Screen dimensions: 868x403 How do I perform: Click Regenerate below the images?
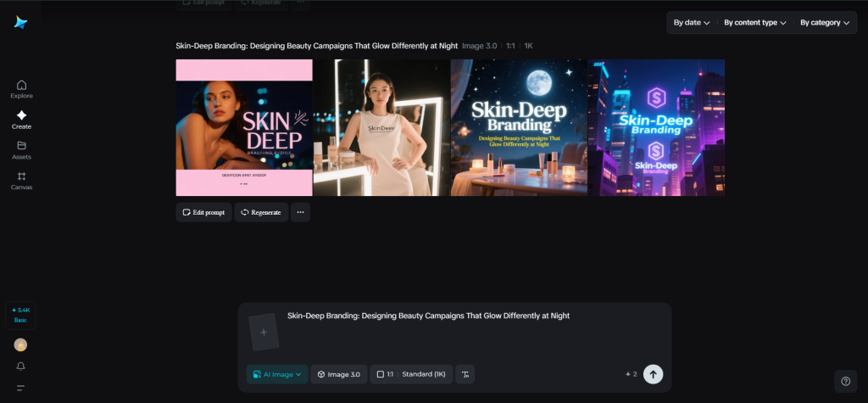[261, 212]
